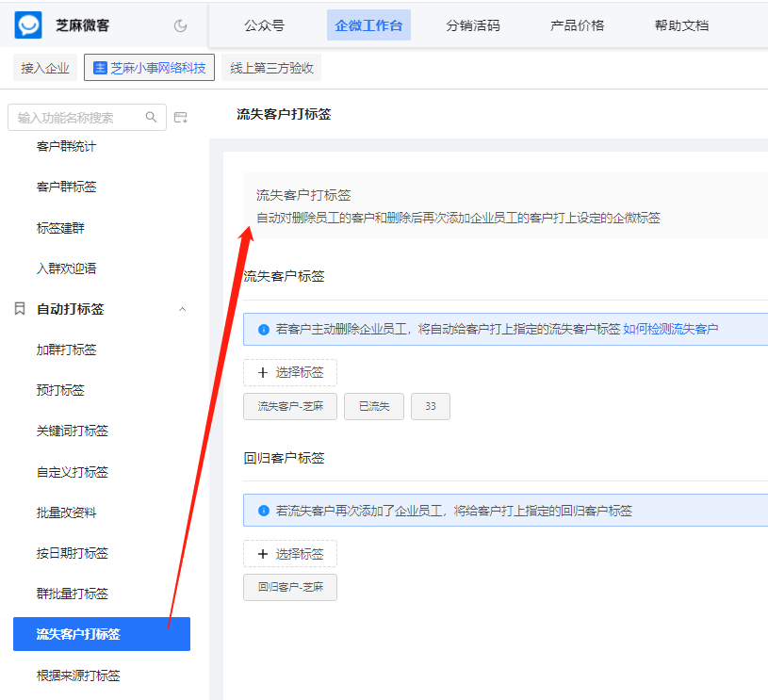The width and height of the screenshot is (768, 700).
Task: Select 流失客户打标签 menu item
Action: 102,634
